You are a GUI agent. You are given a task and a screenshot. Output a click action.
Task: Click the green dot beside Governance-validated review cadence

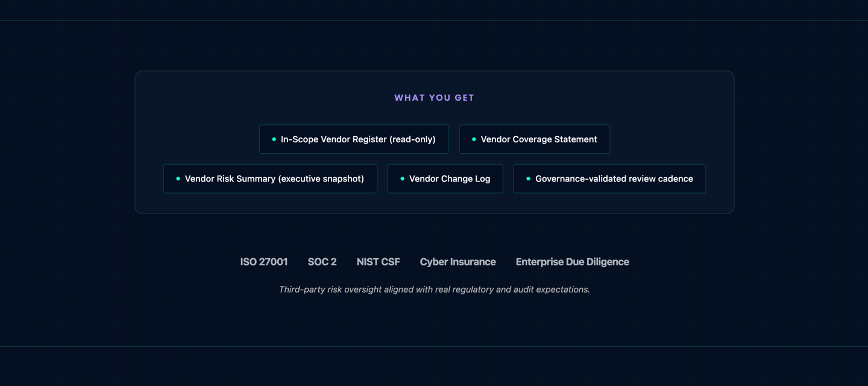[x=528, y=179]
